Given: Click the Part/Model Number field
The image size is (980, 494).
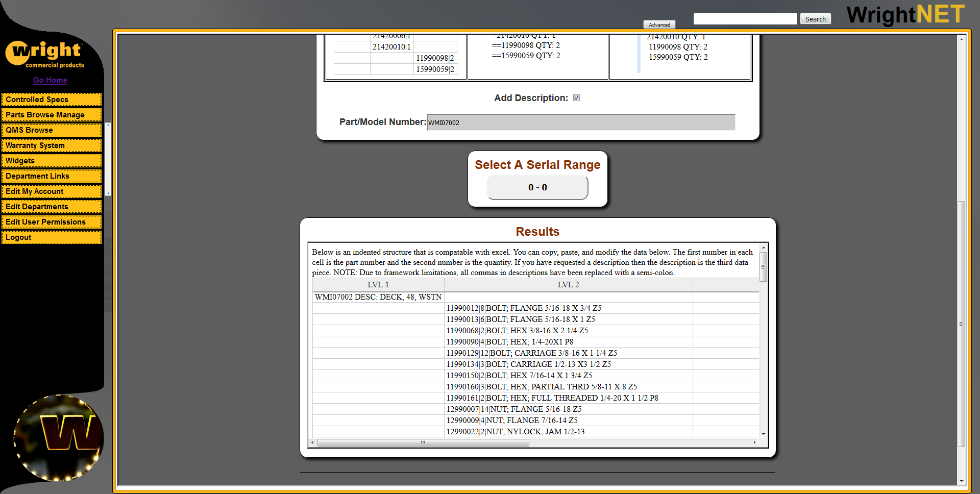Looking at the screenshot, I should pyautogui.click(x=581, y=122).
